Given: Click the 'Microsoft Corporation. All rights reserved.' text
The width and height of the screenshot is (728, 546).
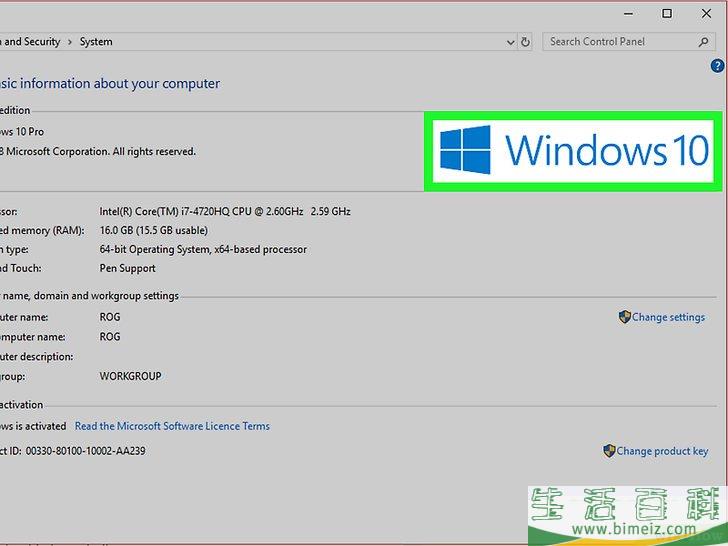Looking at the screenshot, I should pos(101,152).
